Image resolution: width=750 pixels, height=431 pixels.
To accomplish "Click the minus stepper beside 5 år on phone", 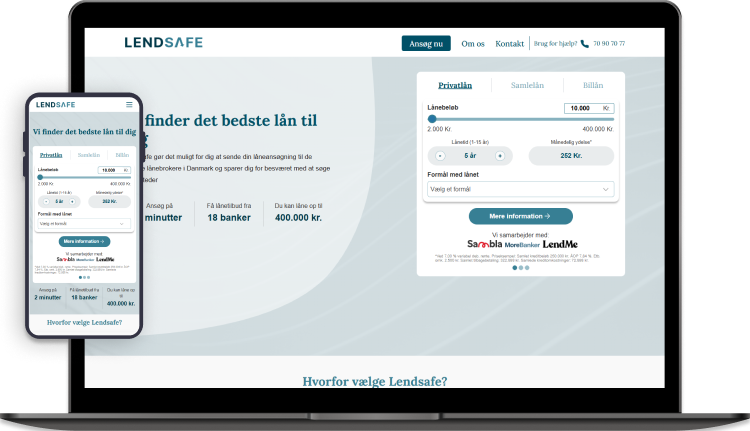I will point(46,201).
